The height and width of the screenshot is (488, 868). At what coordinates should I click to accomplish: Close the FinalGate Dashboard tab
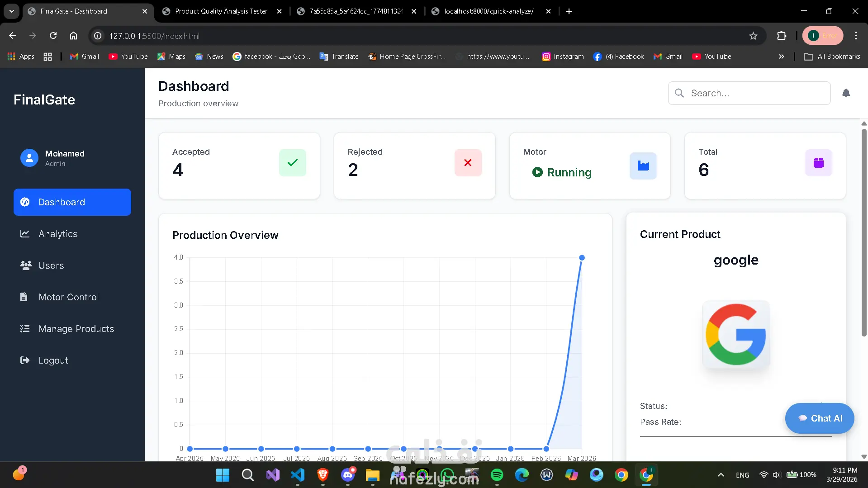(x=145, y=11)
